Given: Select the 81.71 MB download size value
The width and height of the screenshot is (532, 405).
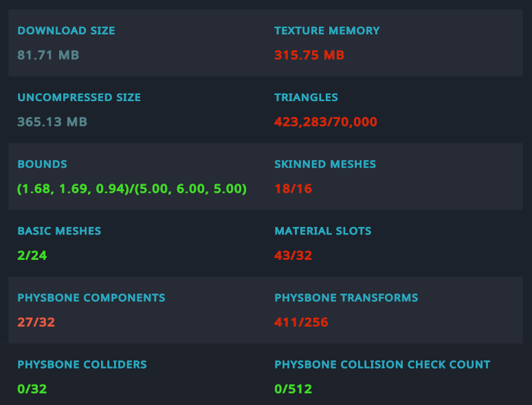Looking at the screenshot, I should point(48,55).
